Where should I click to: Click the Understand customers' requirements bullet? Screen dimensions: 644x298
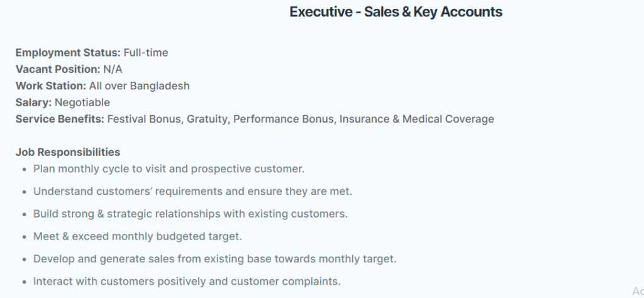(x=192, y=191)
